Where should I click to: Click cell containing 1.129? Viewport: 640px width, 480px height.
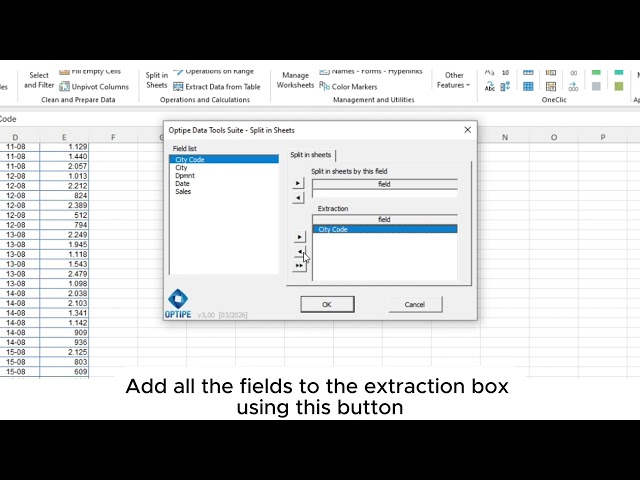pyautogui.click(x=64, y=147)
